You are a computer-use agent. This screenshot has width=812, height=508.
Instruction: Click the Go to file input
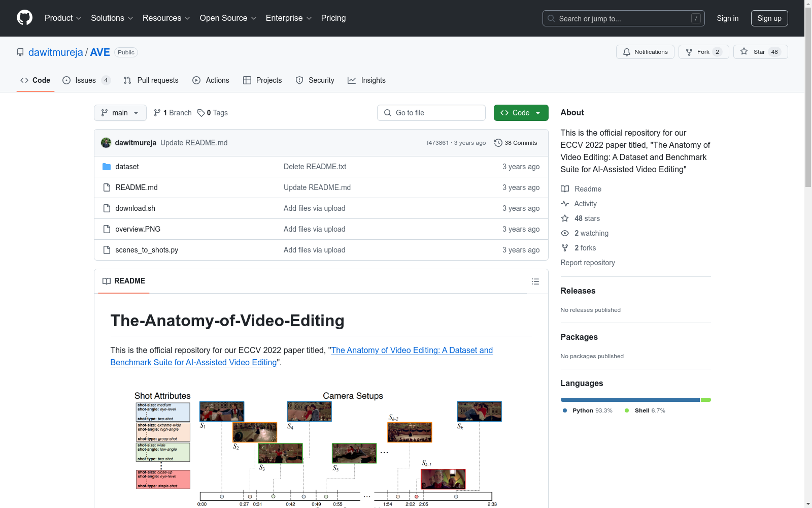pyautogui.click(x=431, y=113)
